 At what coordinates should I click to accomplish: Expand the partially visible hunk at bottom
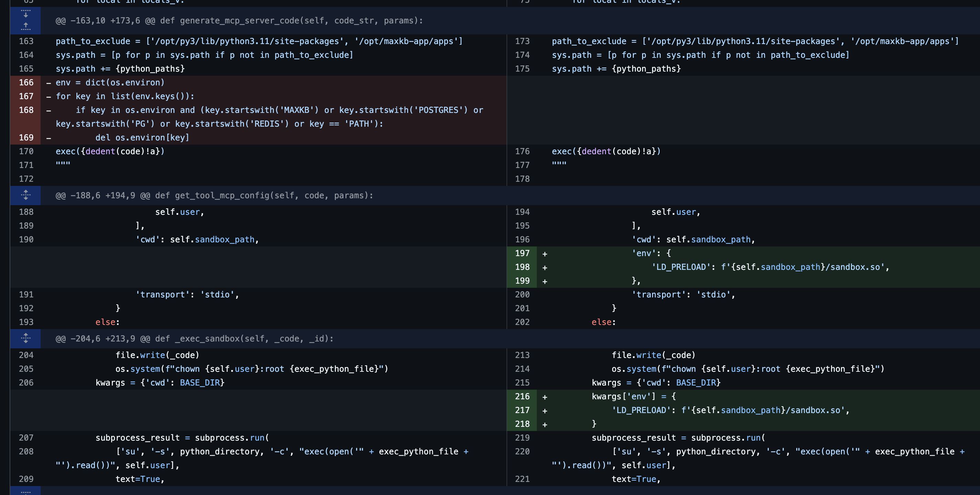[x=25, y=491]
